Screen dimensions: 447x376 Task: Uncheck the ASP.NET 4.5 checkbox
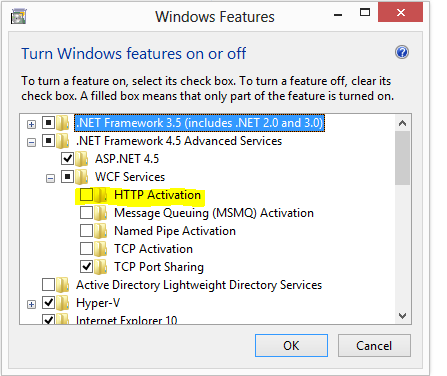pyautogui.click(x=67, y=159)
